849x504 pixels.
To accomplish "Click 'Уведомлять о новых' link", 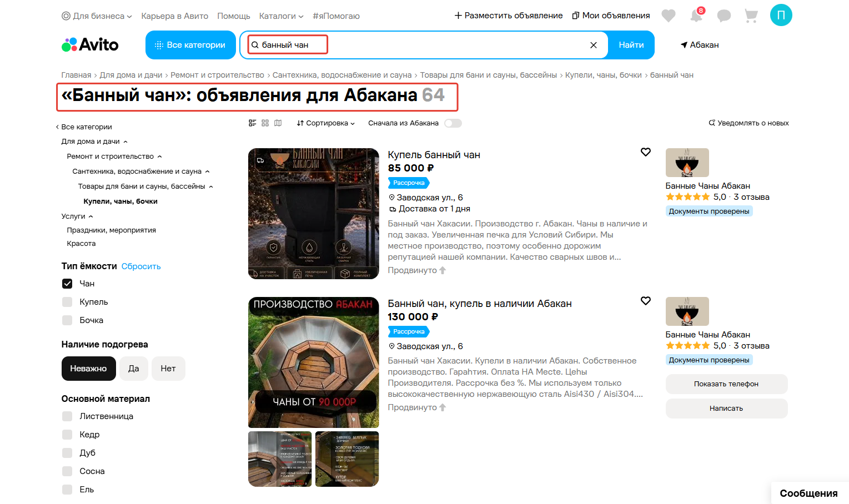I will coord(748,123).
